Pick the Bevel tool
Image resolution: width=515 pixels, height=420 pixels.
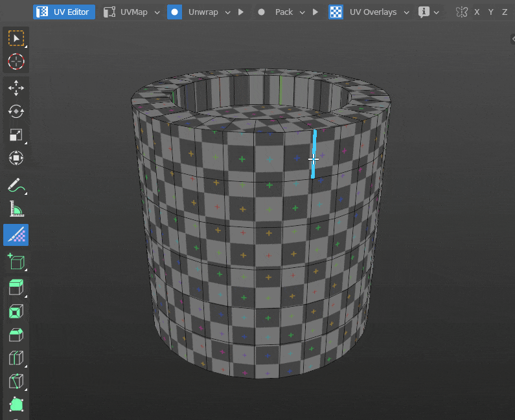(x=16, y=335)
